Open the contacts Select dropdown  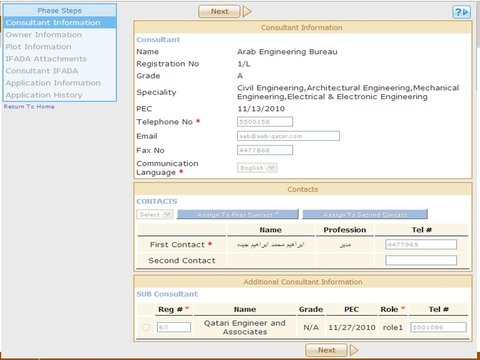155,214
